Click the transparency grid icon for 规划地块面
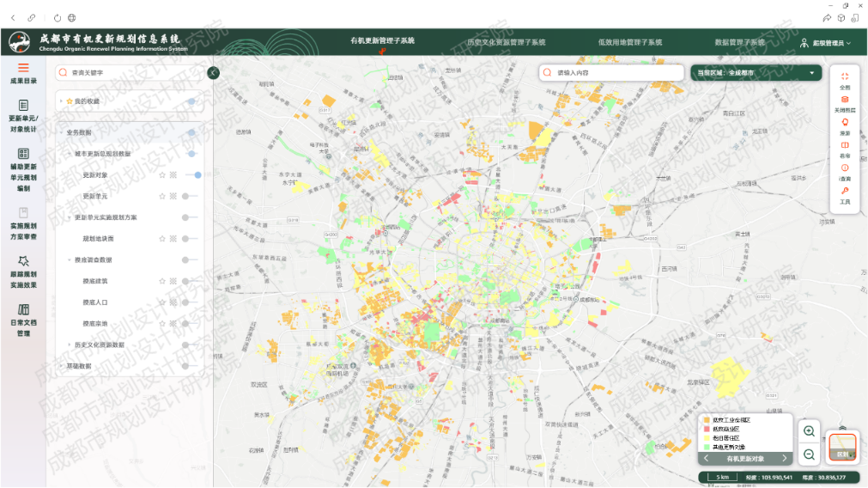This screenshot has height=488, width=868. click(x=173, y=239)
